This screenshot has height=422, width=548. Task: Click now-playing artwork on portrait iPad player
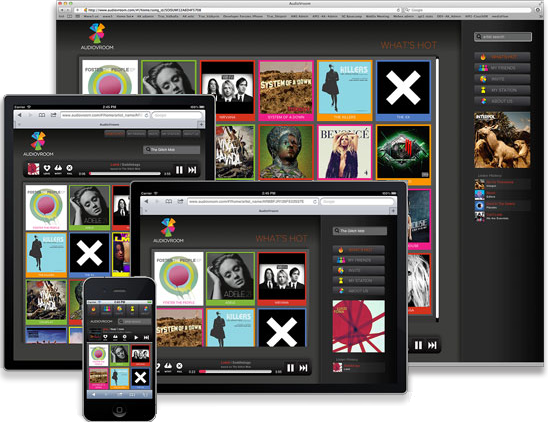[x=34, y=169]
